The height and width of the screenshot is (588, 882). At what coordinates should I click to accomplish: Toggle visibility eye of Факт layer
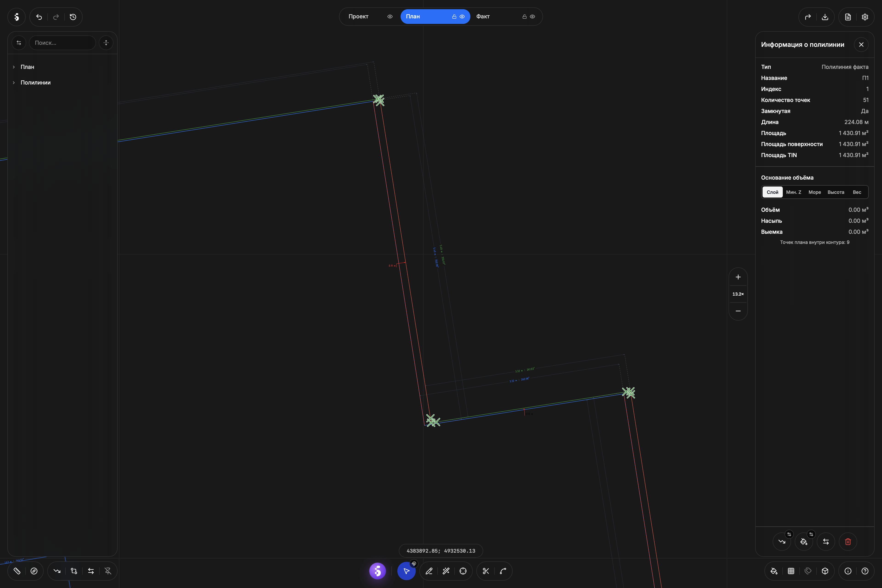(532, 17)
